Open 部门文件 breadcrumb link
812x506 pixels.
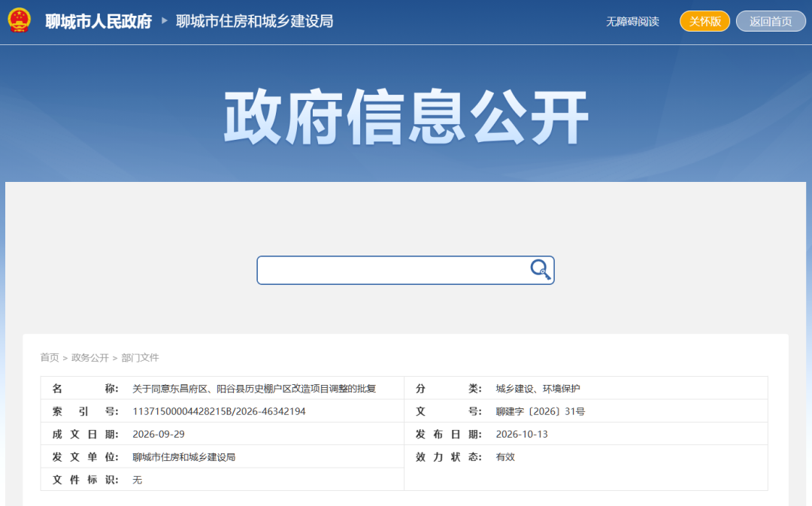pos(140,357)
